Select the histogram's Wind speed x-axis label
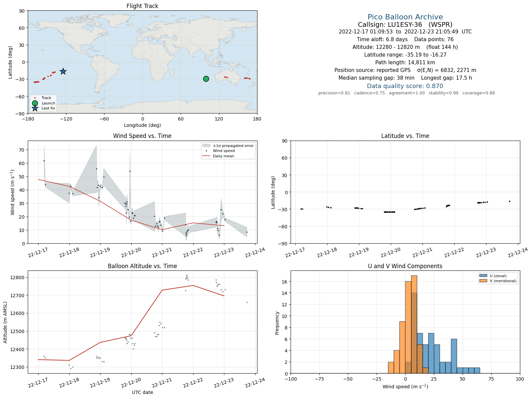The width and height of the screenshot is (532, 398). pos(405,387)
